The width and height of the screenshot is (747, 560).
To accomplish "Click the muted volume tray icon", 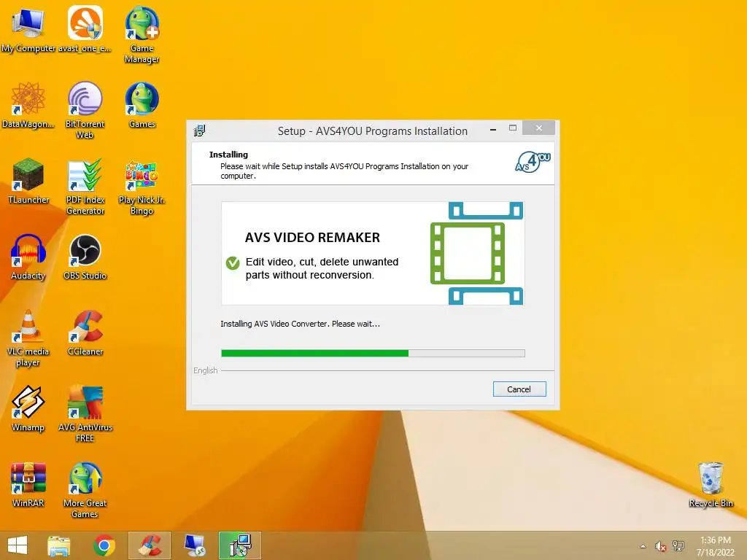I will pos(660,546).
